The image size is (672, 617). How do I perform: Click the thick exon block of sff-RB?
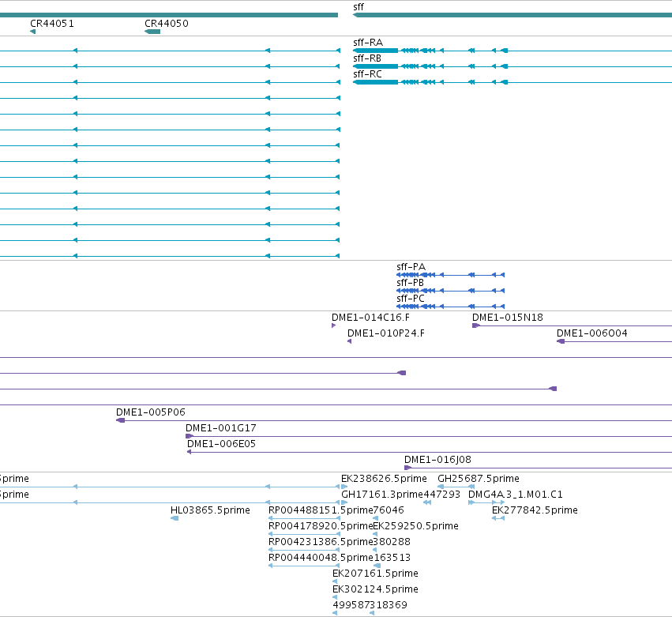pyautogui.click(x=375, y=66)
